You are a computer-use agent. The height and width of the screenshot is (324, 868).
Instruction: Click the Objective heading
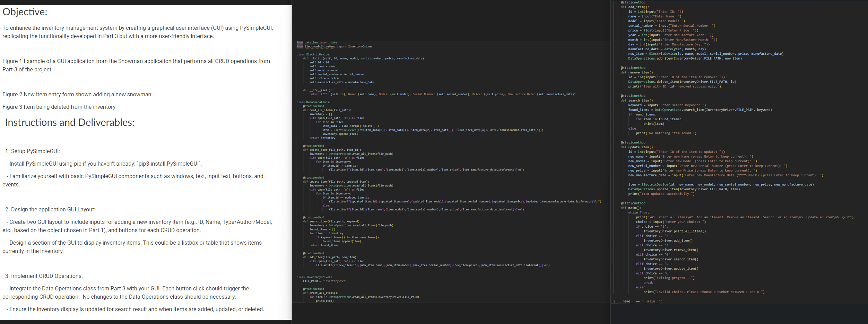tap(24, 11)
